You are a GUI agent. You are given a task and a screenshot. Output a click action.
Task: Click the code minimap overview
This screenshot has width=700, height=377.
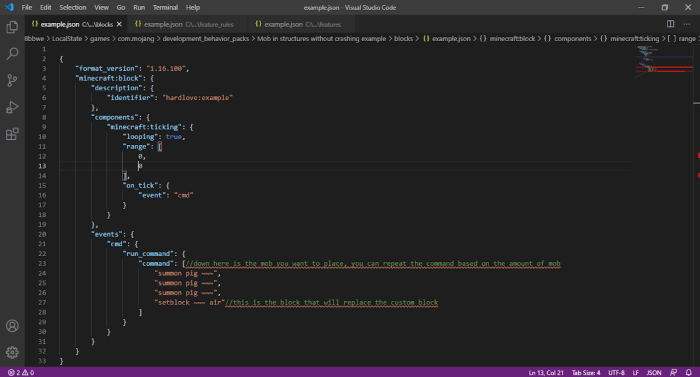663,62
